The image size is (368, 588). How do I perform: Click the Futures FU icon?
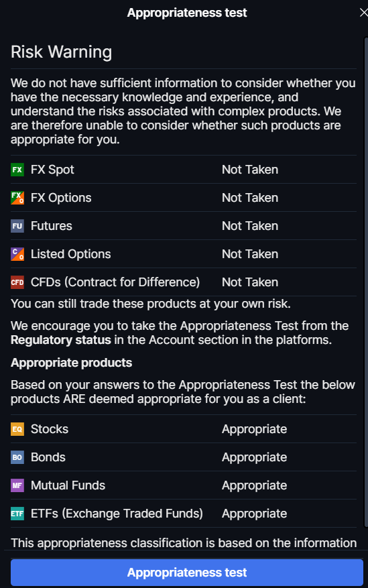pyautogui.click(x=17, y=226)
